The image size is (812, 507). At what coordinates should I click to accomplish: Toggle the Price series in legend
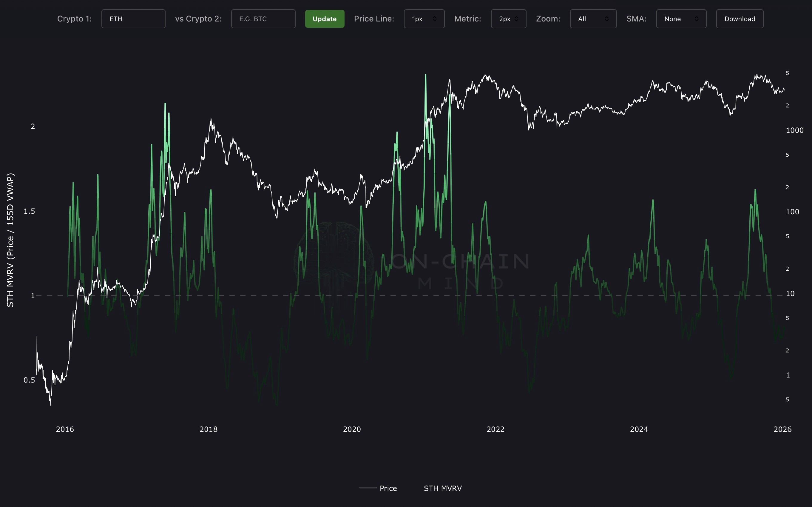[388, 488]
